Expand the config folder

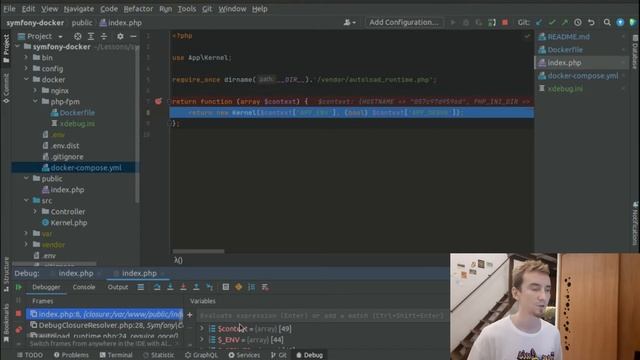(26, 69)
